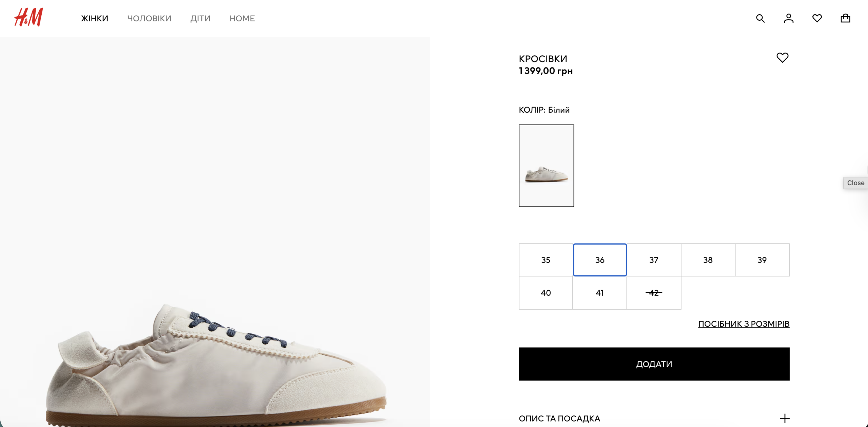This screenshot has height=427, width=868.
Task: Open the ЧОЛОВІКИ menu
Action: (x=149, y=18)
